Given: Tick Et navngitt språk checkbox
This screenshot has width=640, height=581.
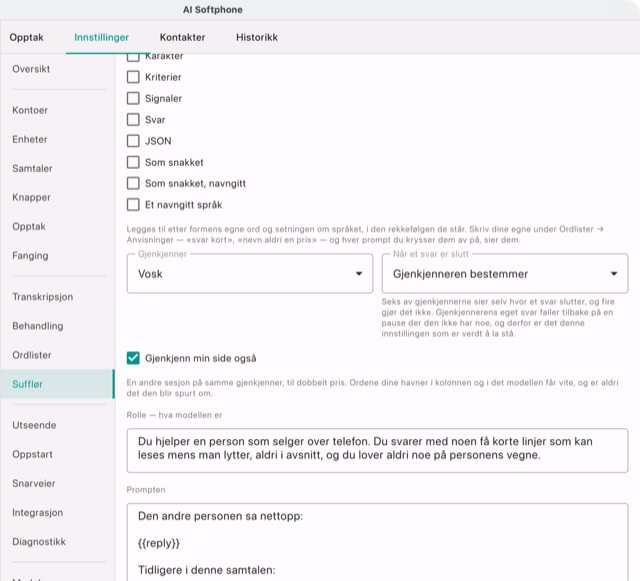Looking at the screenshot, I should click(x=133, y=205).
